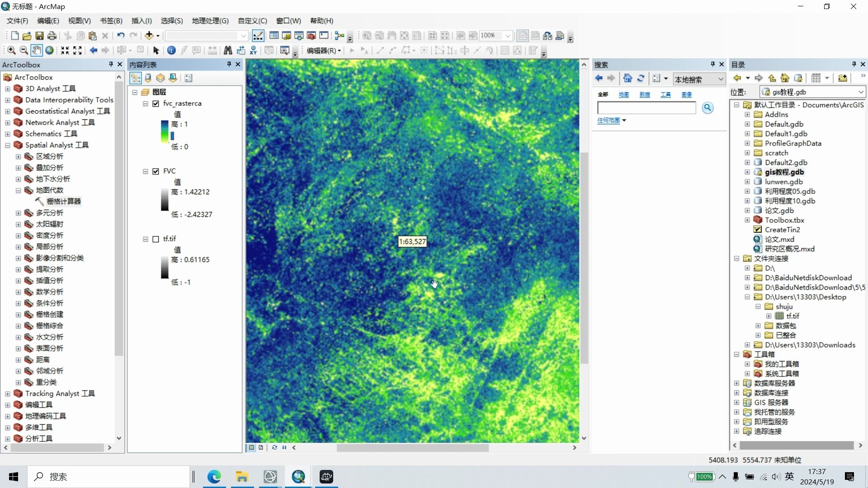Screen dimensions: 868x488
Task: Click Go To XY tool
Action: click(x=253, y=51)
